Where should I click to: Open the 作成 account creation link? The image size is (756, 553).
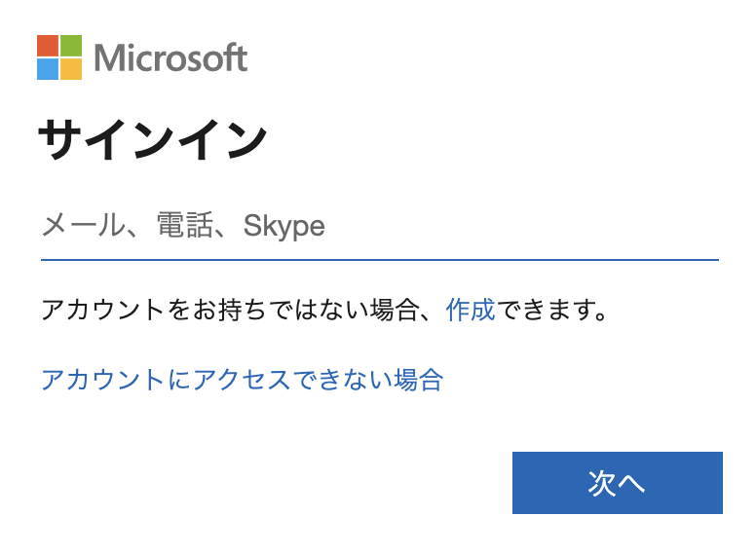point(471,311)
